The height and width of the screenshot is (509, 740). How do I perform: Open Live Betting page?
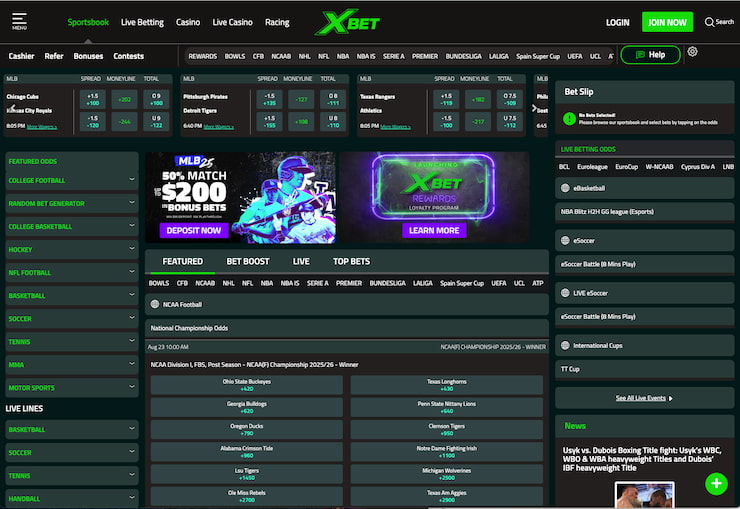coord(142,22)
